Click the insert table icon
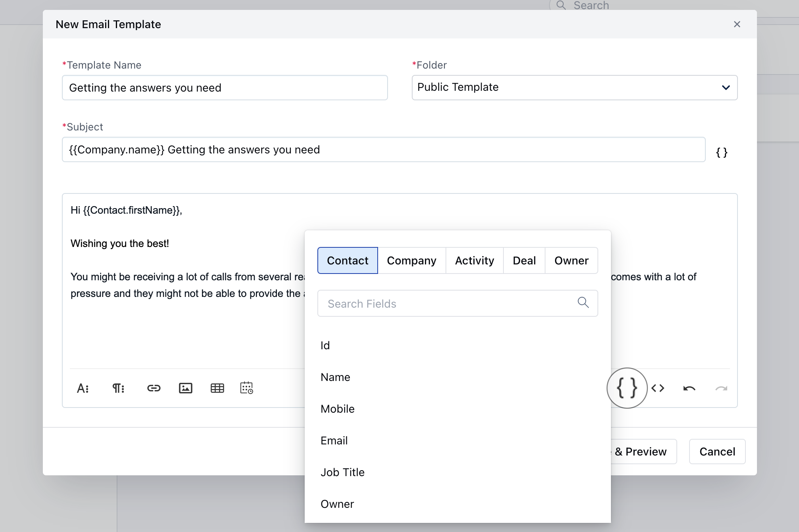The width and height of the screenshot is (799, 532). [x=217, y=388]
